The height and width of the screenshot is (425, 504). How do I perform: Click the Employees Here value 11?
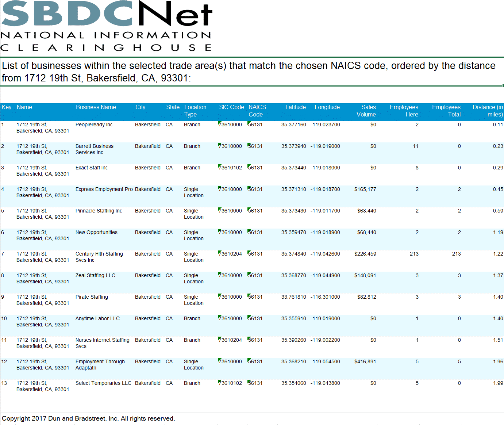[416, 146]
